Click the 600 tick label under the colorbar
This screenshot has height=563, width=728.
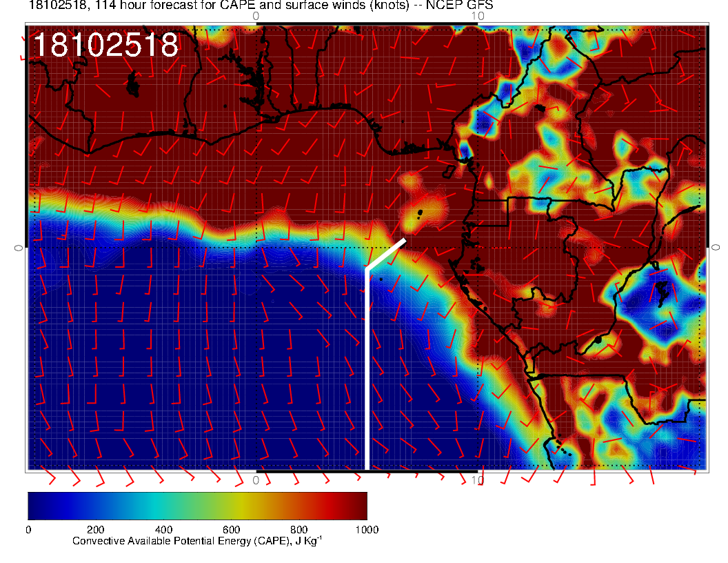tap(231, 530)
